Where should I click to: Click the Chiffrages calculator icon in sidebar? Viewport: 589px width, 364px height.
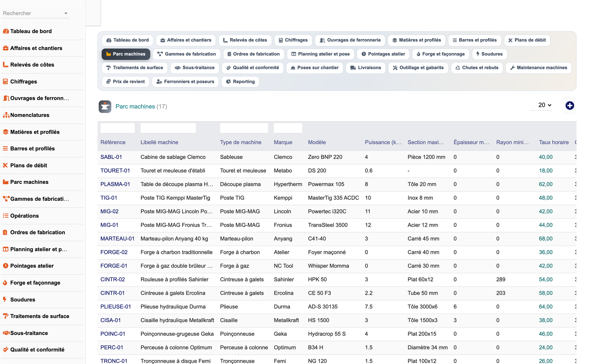5,82
